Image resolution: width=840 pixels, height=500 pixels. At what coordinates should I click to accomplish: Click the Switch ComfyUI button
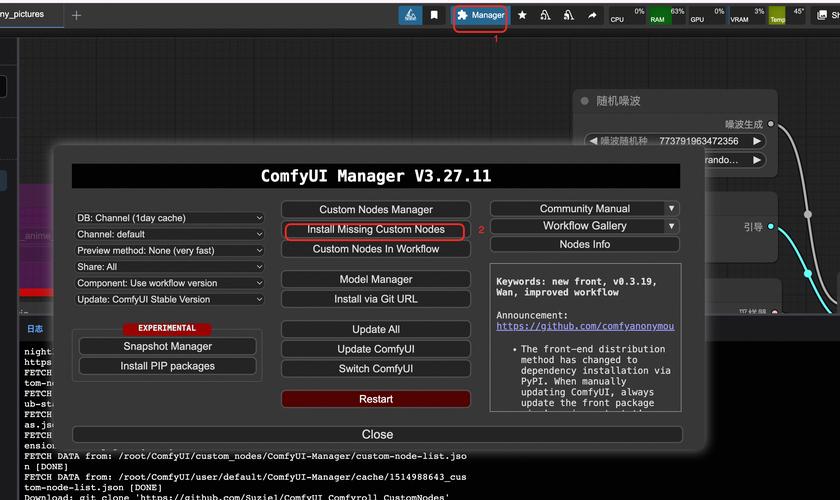[376, 369]
